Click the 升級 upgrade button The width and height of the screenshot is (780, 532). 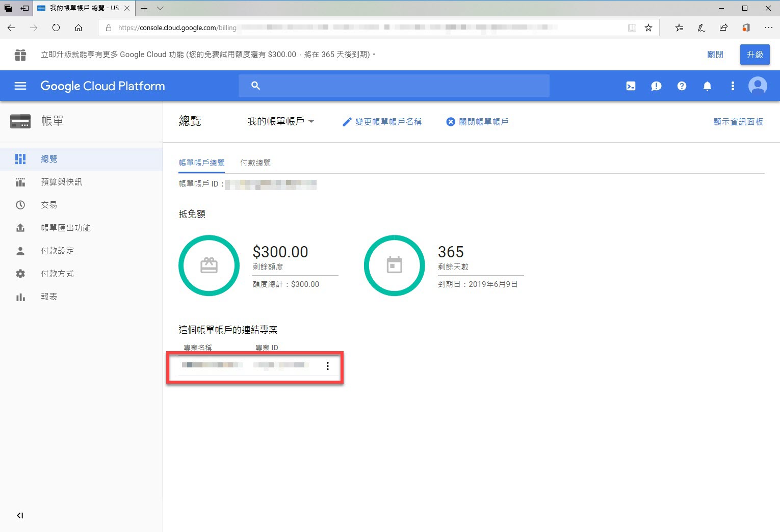pyautogui.click(x=755, y=55)
